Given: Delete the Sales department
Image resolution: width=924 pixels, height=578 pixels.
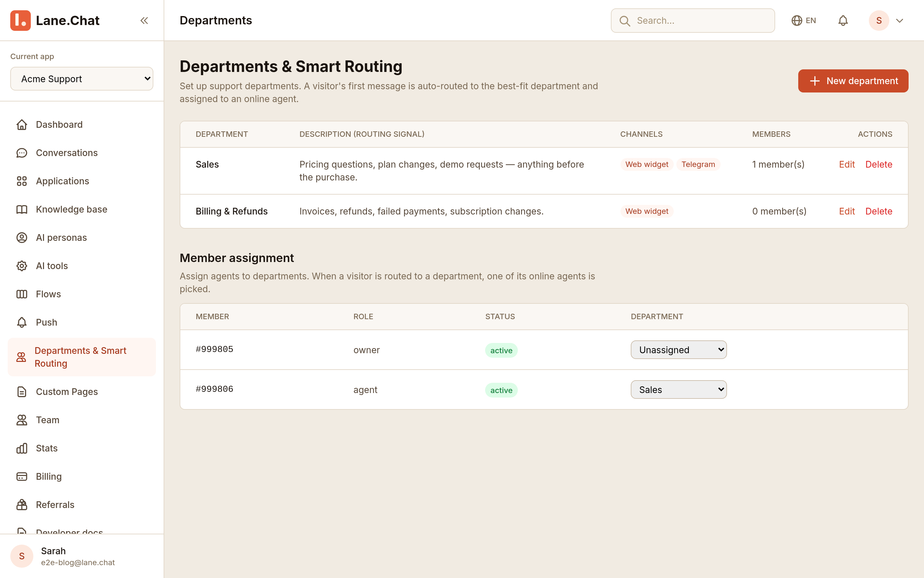Looking at the screenshot, I should [x=878, y=164].
